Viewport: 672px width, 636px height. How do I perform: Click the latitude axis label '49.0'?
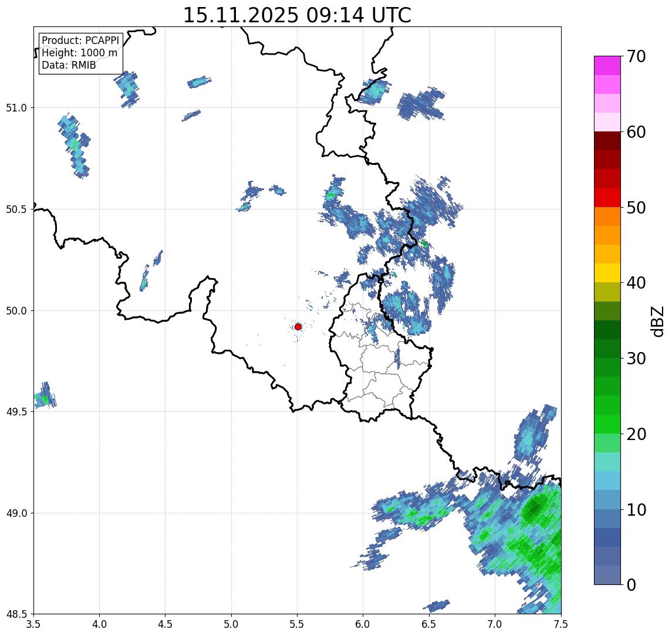coord(16,513)
